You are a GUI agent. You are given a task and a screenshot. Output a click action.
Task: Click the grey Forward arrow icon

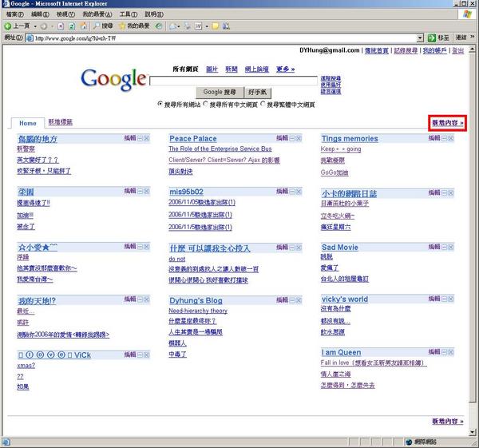point(44,26)
